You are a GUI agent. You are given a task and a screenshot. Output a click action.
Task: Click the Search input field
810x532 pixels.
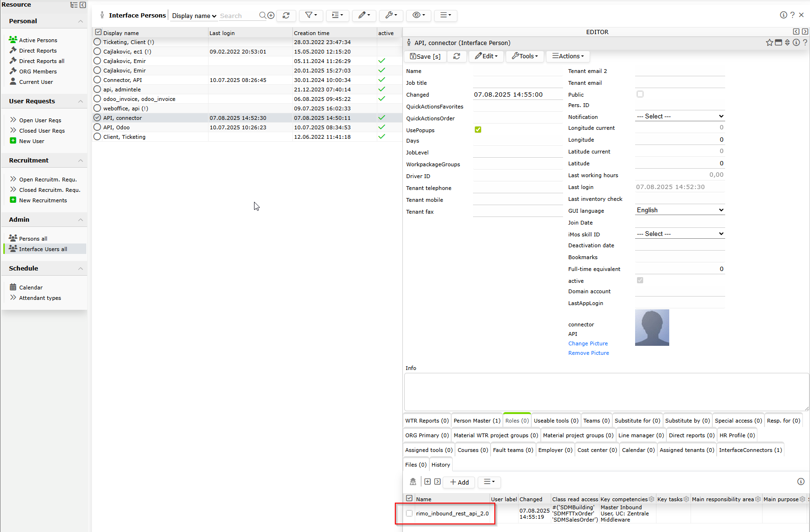[x=238, y=16]
